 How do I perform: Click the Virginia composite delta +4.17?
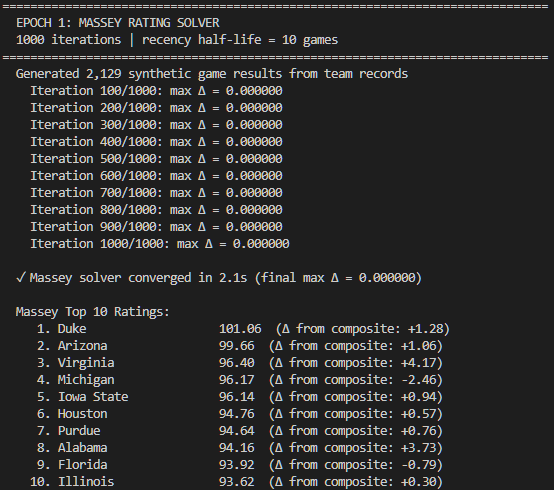[418, 363]
